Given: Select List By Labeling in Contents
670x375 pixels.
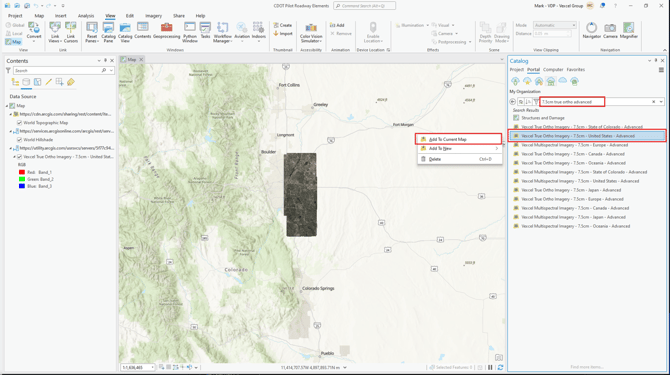Looking at the screenshot, I should point(71,82).
